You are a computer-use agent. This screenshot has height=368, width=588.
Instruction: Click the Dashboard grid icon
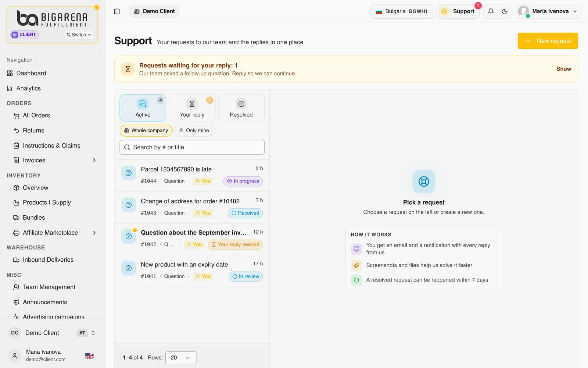coord(10,73)
